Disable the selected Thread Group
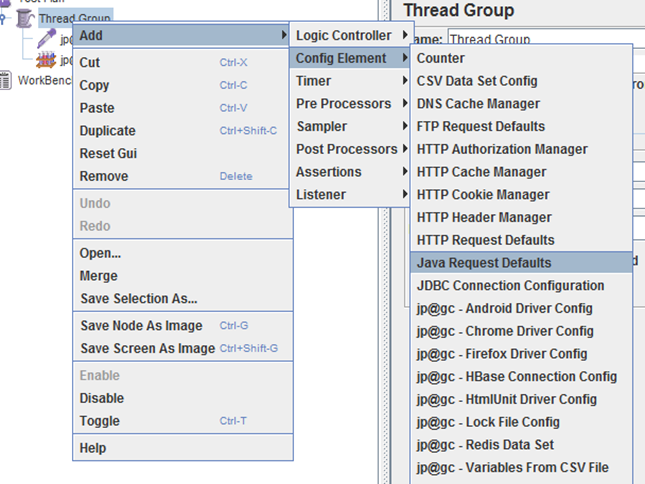The image size is (645, 484). pyautogui.click(x=102, y=398)
